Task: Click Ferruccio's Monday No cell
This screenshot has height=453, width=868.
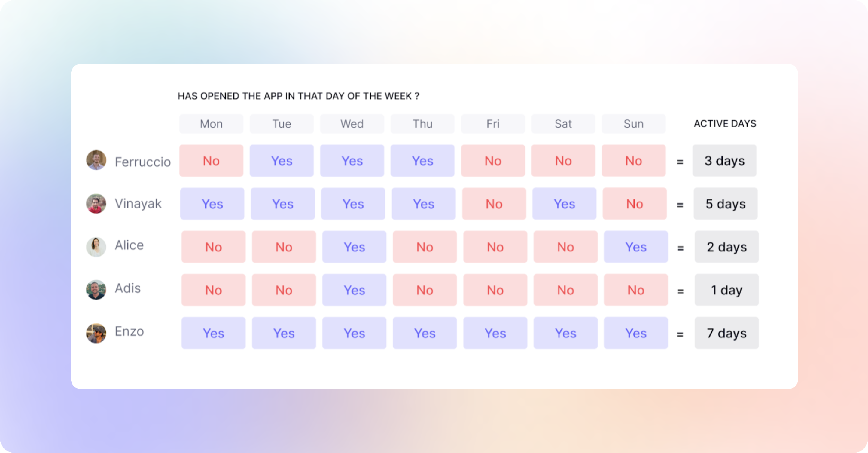Action: pos(211,161)
